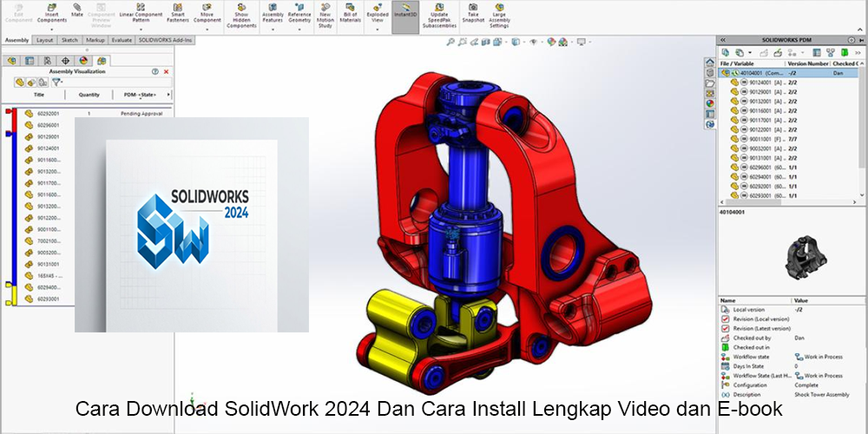Open View Settings monitor icon
The width and height of the screenshot is (868, 434).
point(582,42)
